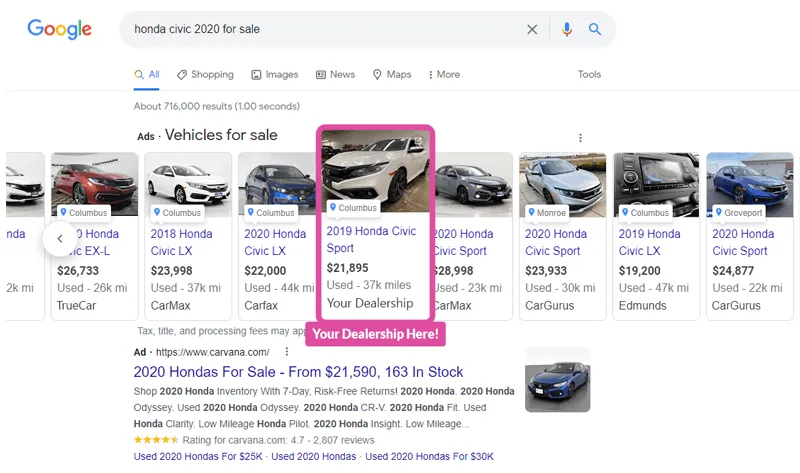Open Used 2020 Hondas For $30K sitelink
The image size is (800, 473).
[430, 457]
